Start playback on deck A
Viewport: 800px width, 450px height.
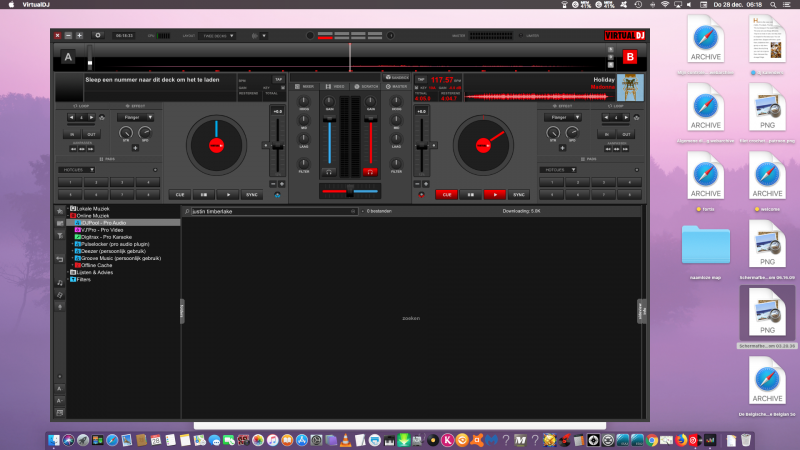click(228, 194)
